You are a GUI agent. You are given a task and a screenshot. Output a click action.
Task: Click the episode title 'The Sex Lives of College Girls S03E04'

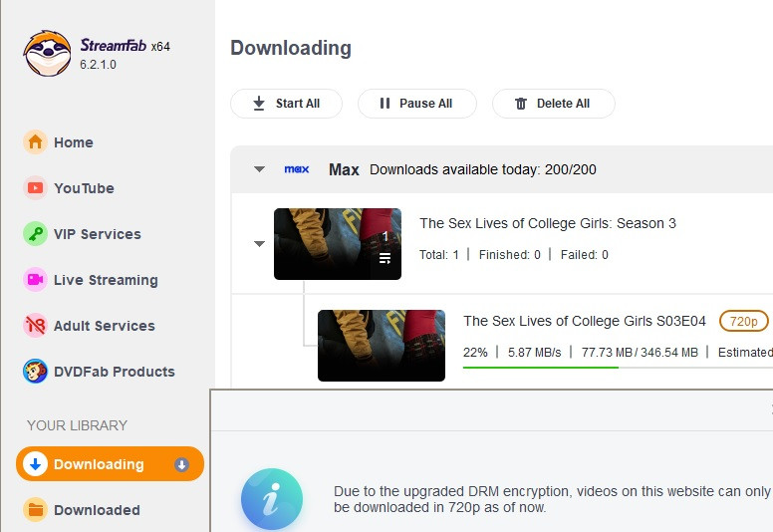[585, 321]
